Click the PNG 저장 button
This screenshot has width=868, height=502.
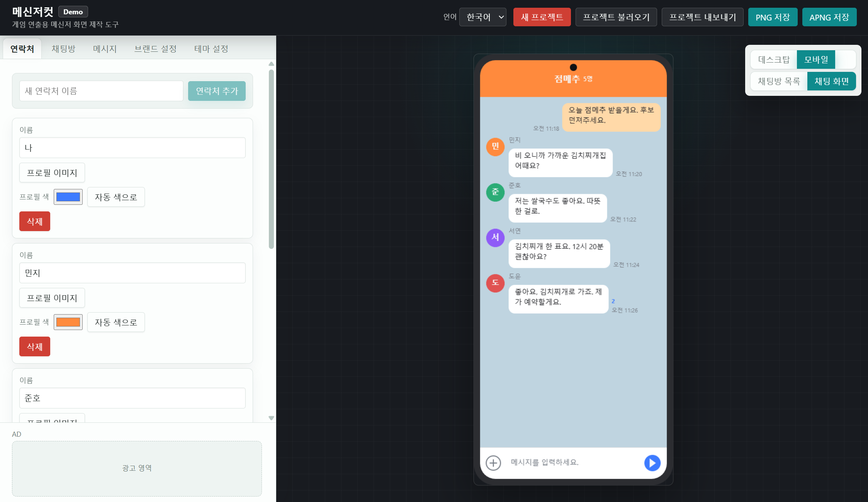point(773,17)
